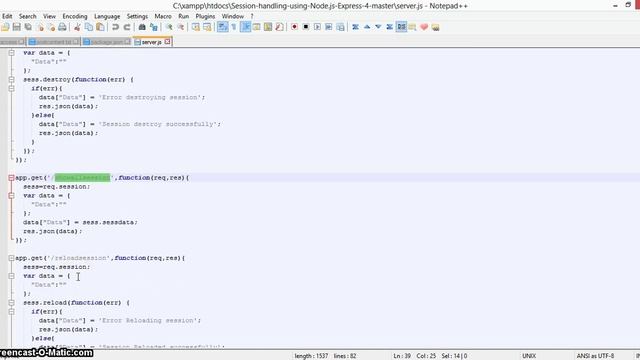Click the blue up-arrow plugin icon
The width and height of the screenshot is (640, 360).
(x=367, y=27)
